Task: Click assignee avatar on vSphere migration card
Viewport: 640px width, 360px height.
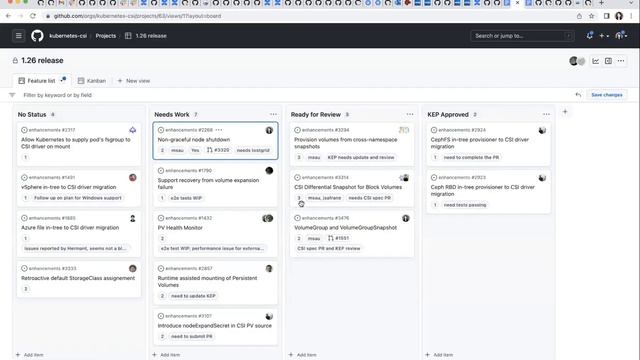Action: click(133, 178)
